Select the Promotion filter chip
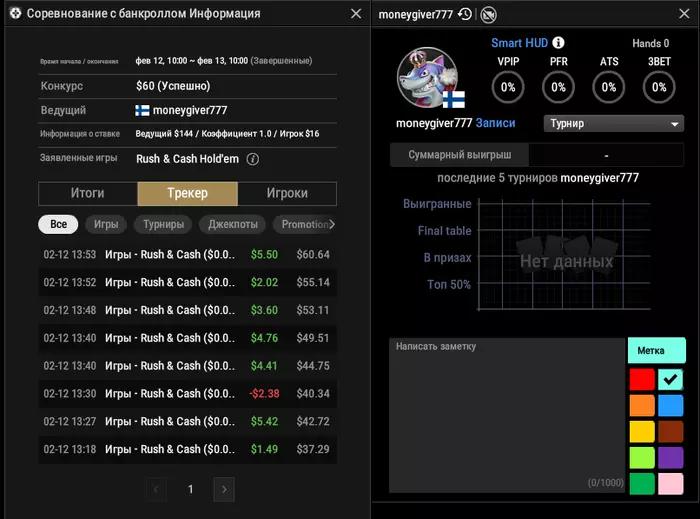The width and height of the screenshot is (700, 519). click(x=305, y=224)
